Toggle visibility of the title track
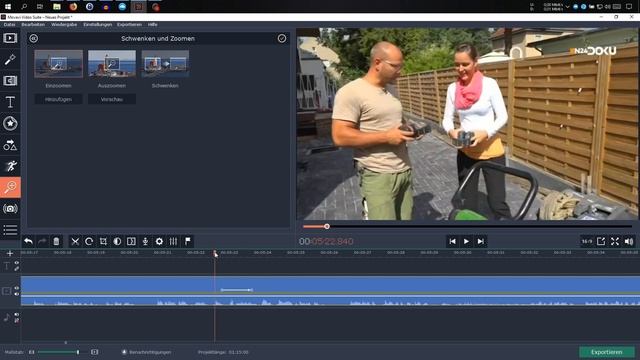Screen dimensions: 640x360 [x=17, y=263]
